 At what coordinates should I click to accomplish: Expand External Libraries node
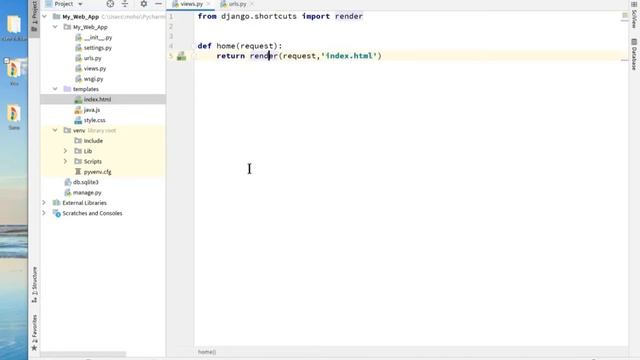coord(44,203)
